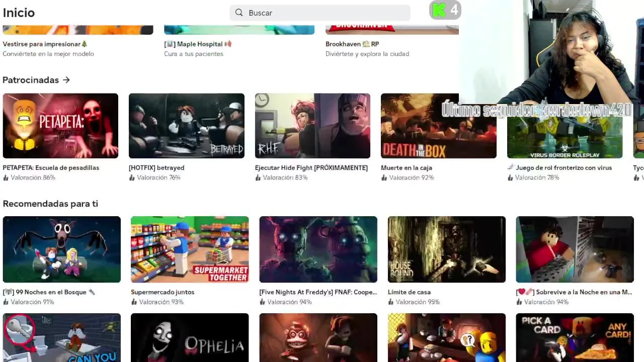
Task: Open Maple Hospital game title
Action: [198, 44]
